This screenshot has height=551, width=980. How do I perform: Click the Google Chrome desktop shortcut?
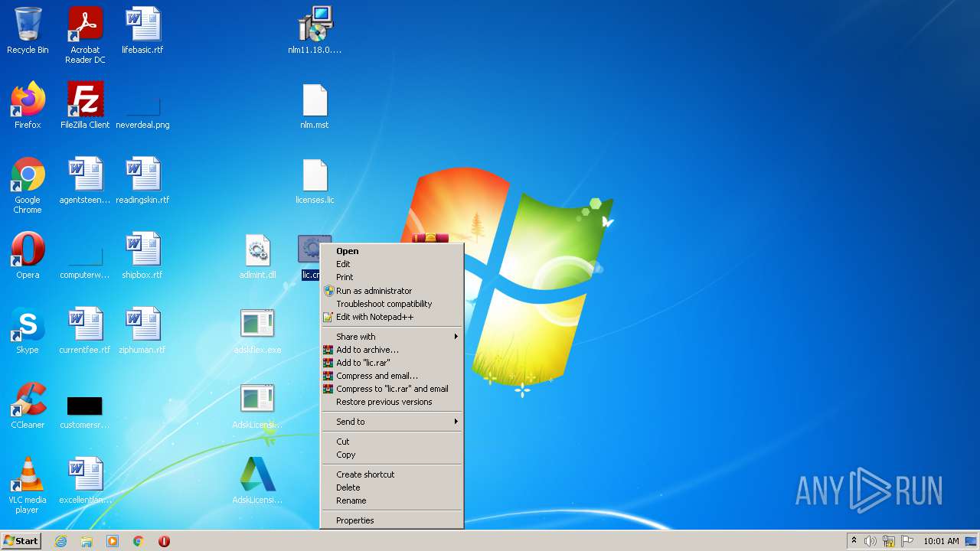tap(28, 185)
